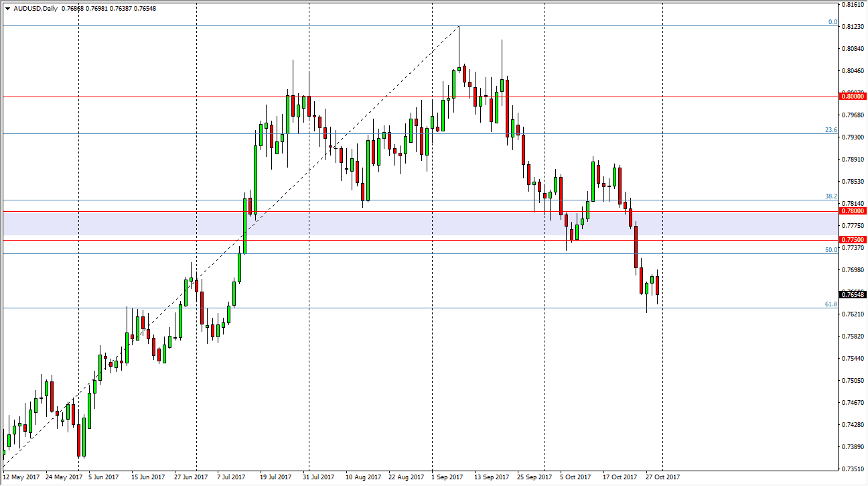Viewport: 868px width, 486px height.
Task: Select the 50.0 Fibonacci level label
Action: pos(831,249)
